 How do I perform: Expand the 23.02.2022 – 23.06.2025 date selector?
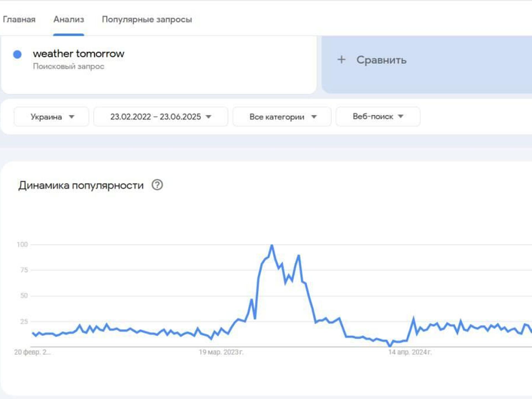pyautogui.click(x=161, y=117)
